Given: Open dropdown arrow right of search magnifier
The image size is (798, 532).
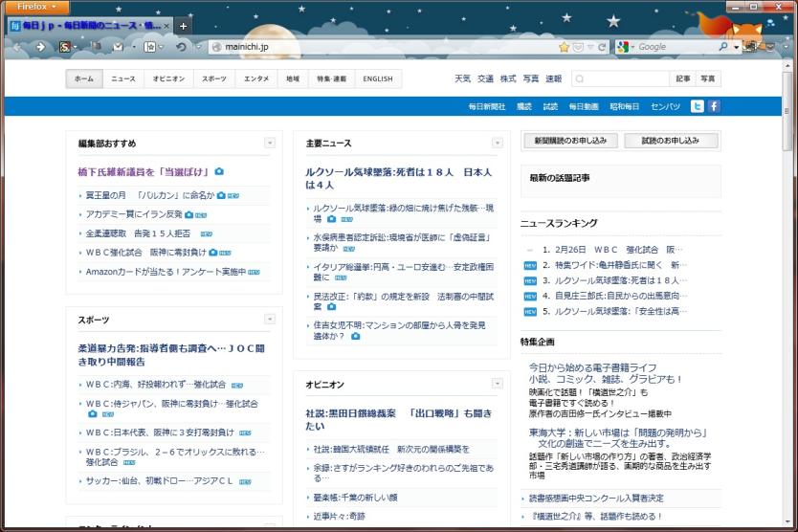Looking at the screenshot, I should tap(736, 47).
